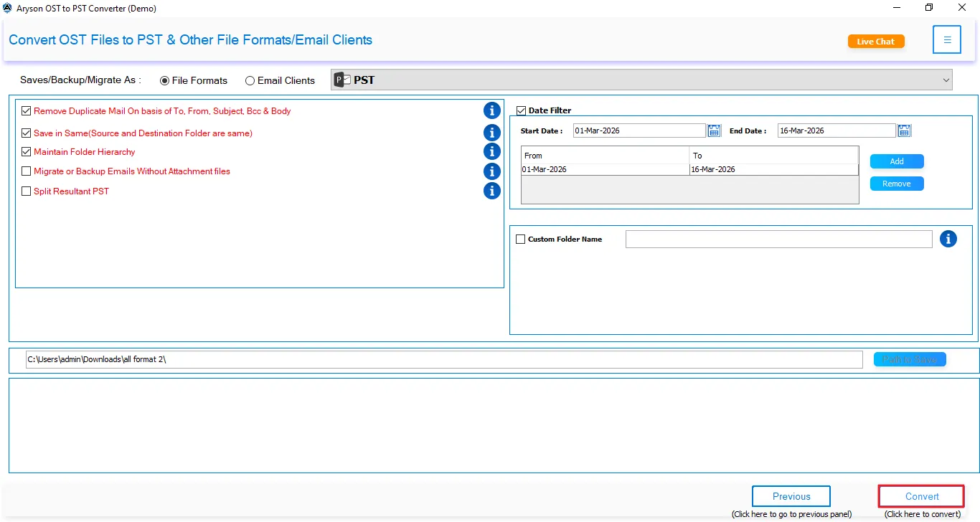
Task: Remove the selected date range entry
Action: [x=896, y=183]
